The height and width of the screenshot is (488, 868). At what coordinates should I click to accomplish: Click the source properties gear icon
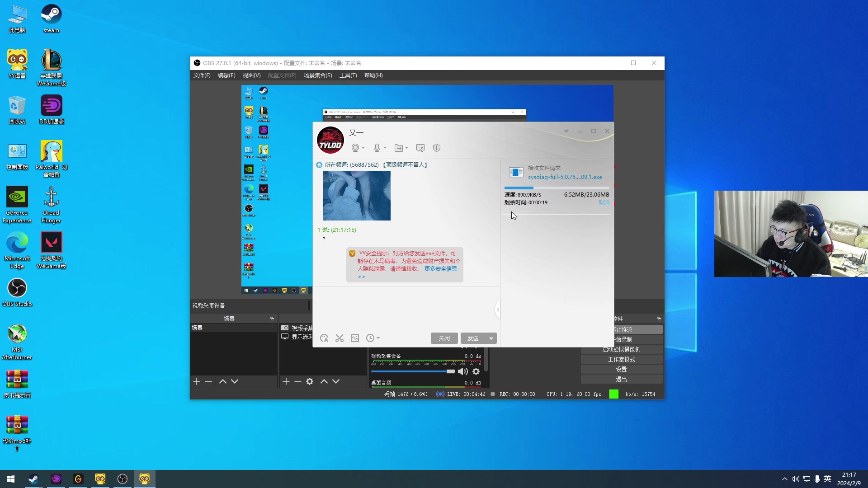coord(310,381)
